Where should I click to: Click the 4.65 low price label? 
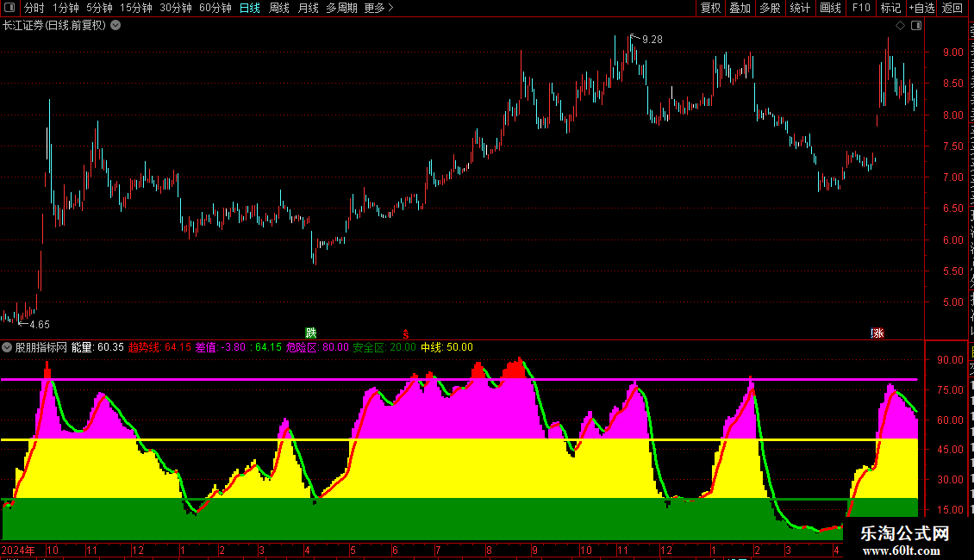point(39,325)
